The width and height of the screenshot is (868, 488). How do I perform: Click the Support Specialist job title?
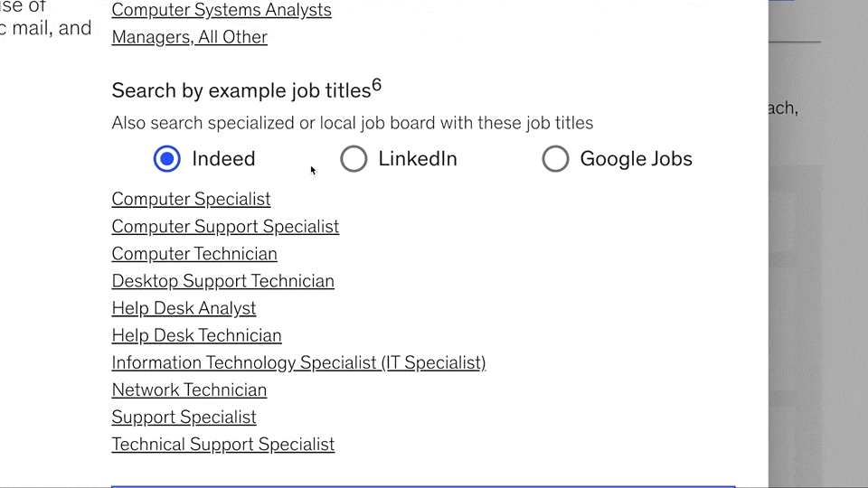pyautogui.click(x=184, y=417)
